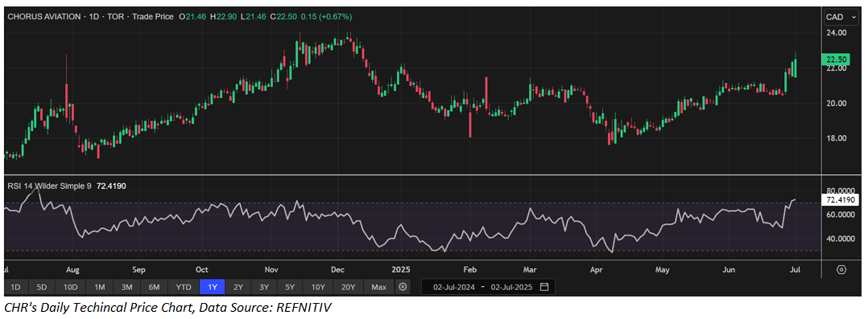Select the 6M time range button
Viewport: 868px width, 319px height.
click(x=154, y=287)
